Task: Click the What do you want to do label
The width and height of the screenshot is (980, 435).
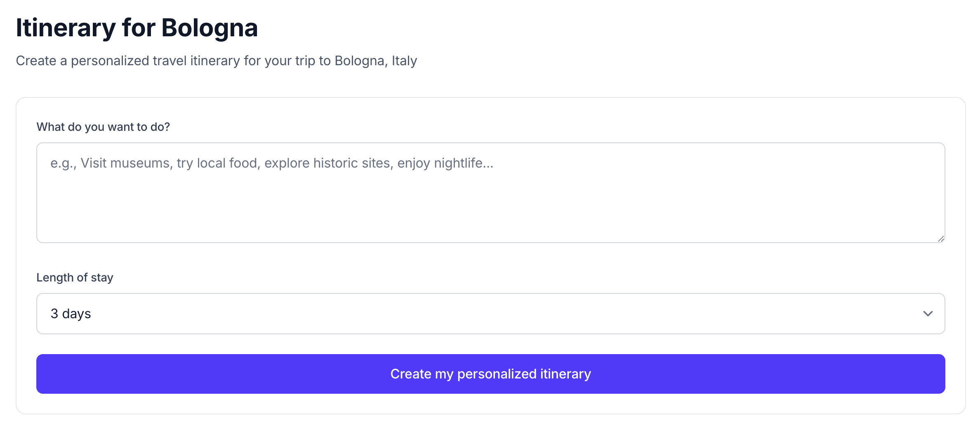Action: 104,127
